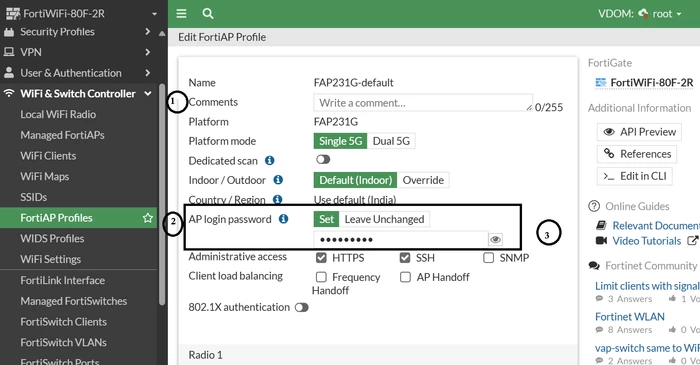Click the VDOM cloud icon
Viewport: 700px width, 365px height.
643,13
